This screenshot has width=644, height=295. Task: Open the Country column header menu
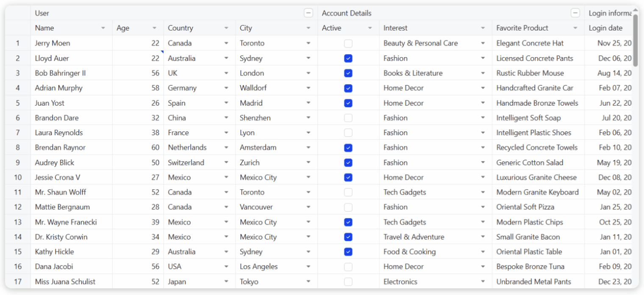[x=226, y=28]
